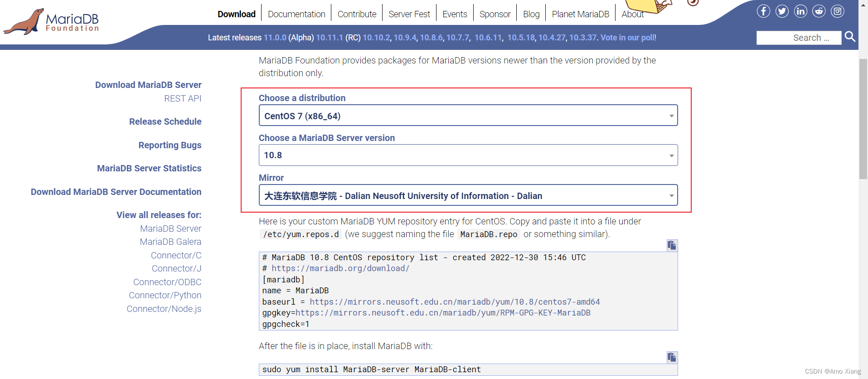Viewport: 868px width, 379px height.
Task: Click the gpgkey RPM-GPG-KEY-MariaDB link
Action: click(x=443, y=313)
